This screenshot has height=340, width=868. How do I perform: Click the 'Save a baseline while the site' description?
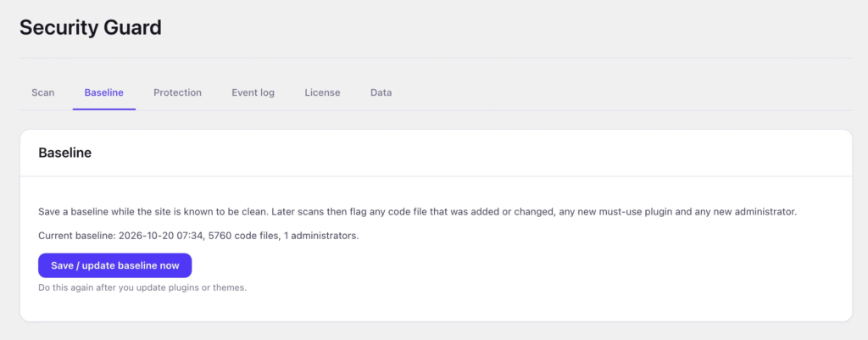417,212
